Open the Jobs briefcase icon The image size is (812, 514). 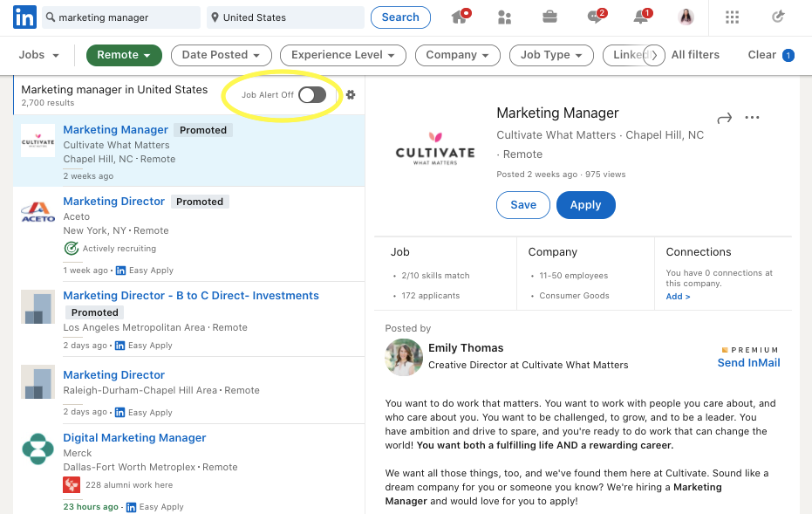click(550, 17)
